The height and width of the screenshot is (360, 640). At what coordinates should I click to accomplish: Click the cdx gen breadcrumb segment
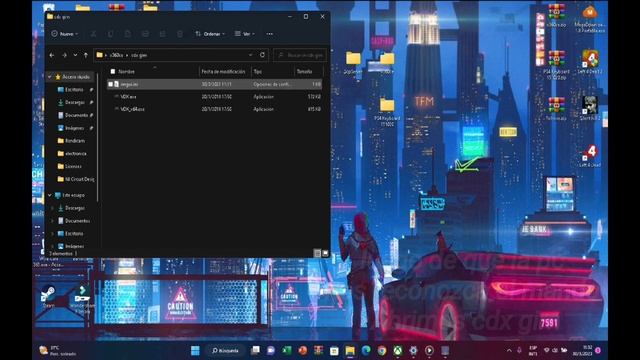pos(139,55)
